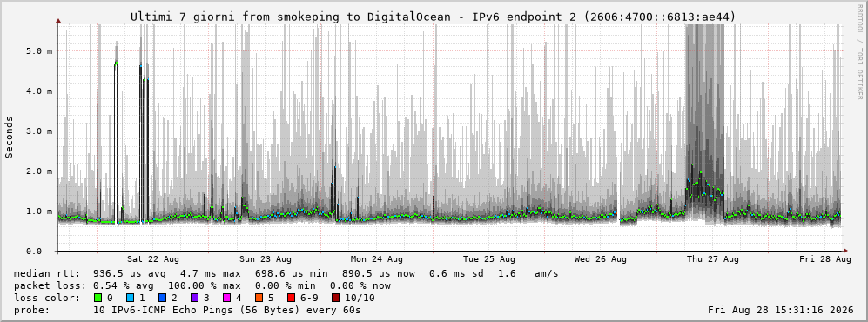
Task: Click the Thu 27 Aug axis label
Action: click(x=712, y=259)
